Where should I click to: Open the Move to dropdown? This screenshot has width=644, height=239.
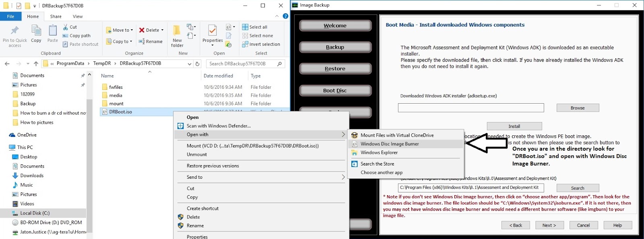(x=120, y=30)
